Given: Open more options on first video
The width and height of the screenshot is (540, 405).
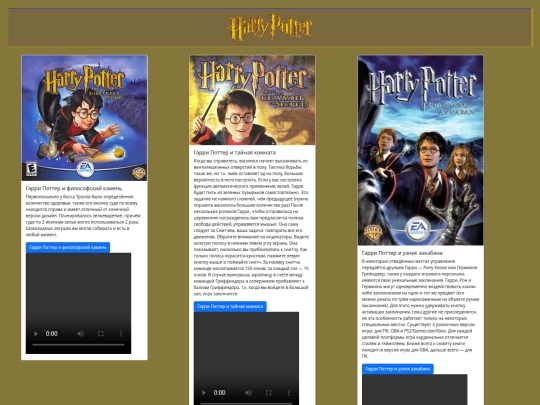Looking at the screenshot, I should (121, 333).
